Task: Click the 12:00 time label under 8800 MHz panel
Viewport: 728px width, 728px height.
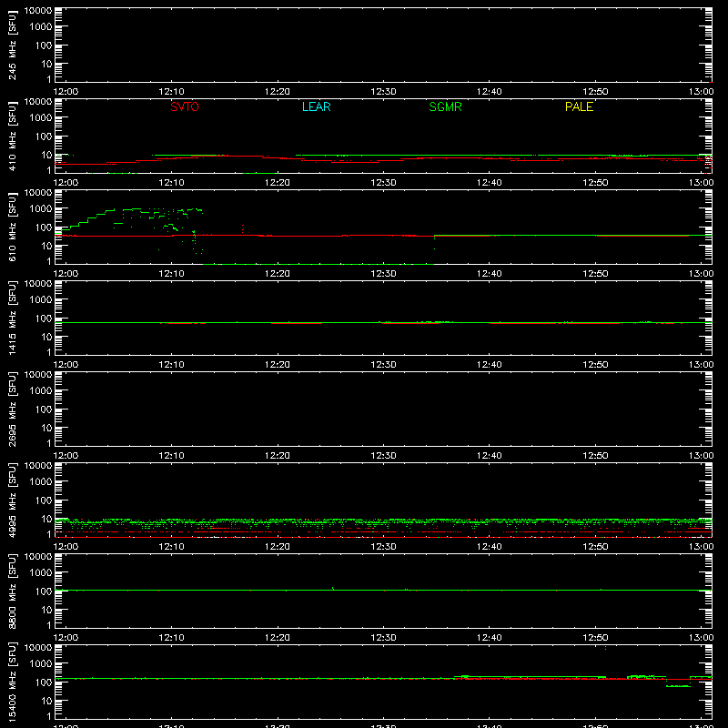Action: point(66,638)
